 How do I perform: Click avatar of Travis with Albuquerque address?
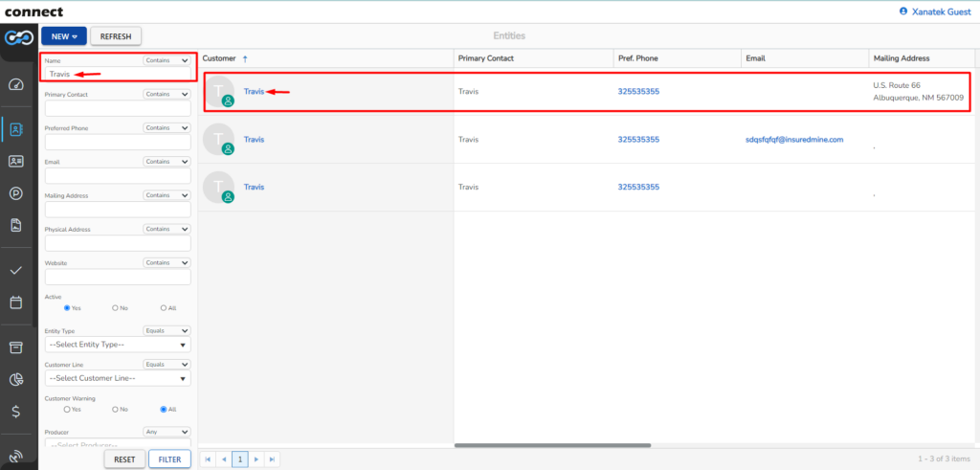pos(219,92)
